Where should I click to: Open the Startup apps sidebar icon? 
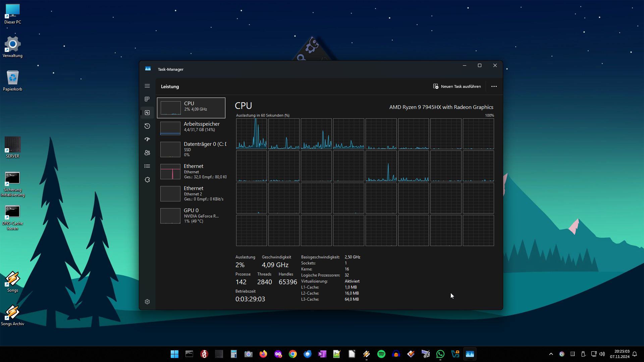(147, 139)
